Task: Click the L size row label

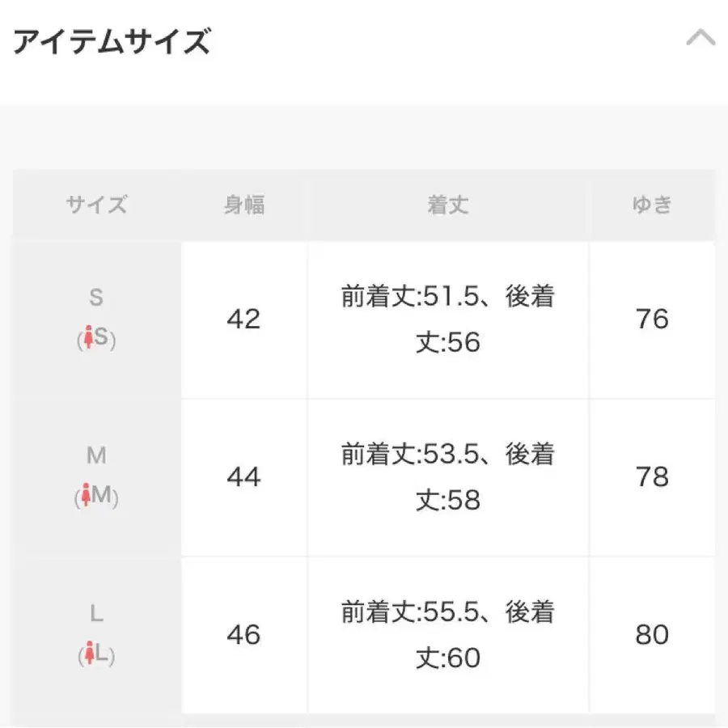Action: click(96, 614)
